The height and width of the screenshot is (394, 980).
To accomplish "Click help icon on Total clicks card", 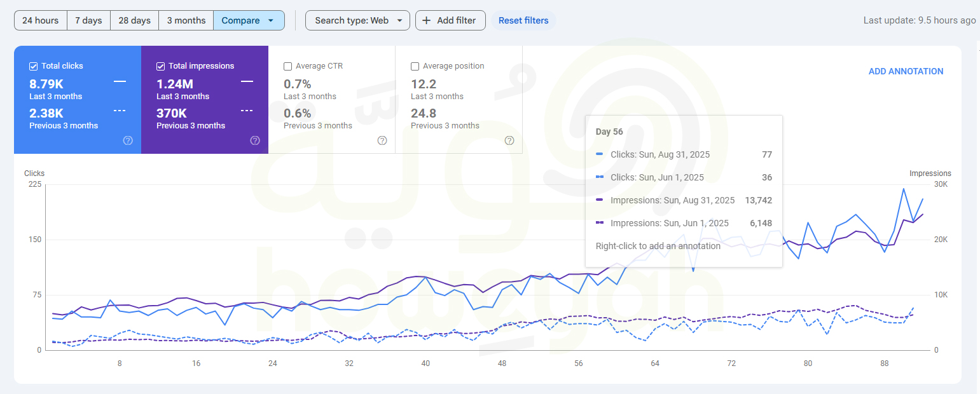I will [128, 140].
